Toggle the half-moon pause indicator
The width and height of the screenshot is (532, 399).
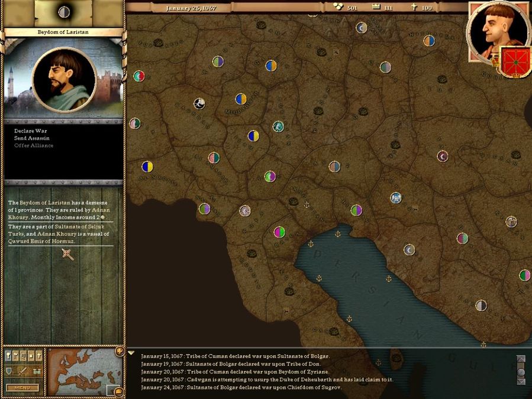(x=64, y=12)
